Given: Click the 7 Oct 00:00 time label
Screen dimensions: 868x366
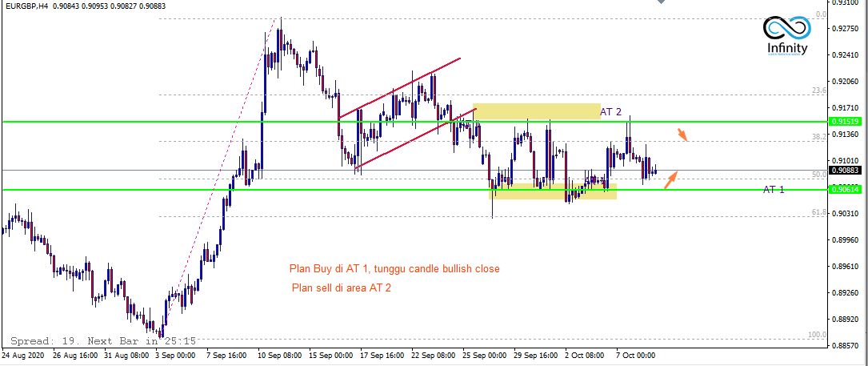Looking at the screenshot, I should [637, 354].
